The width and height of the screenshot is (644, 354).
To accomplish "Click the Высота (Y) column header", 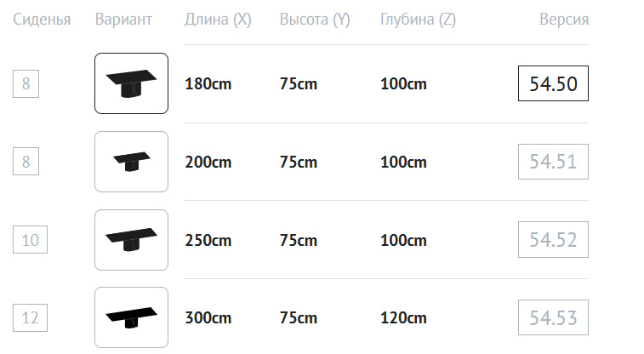I will pyautogui.click(x=315, y=20).
